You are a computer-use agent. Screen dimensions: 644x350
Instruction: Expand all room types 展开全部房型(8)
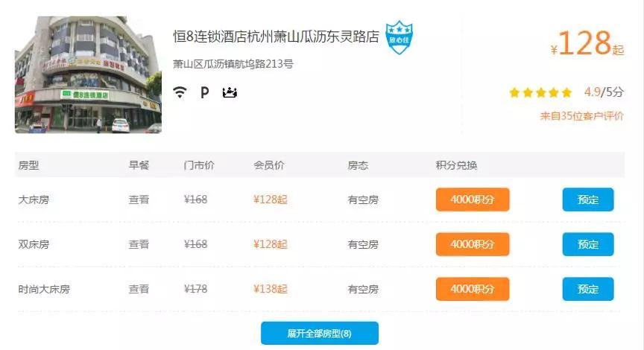click(320, 333)
